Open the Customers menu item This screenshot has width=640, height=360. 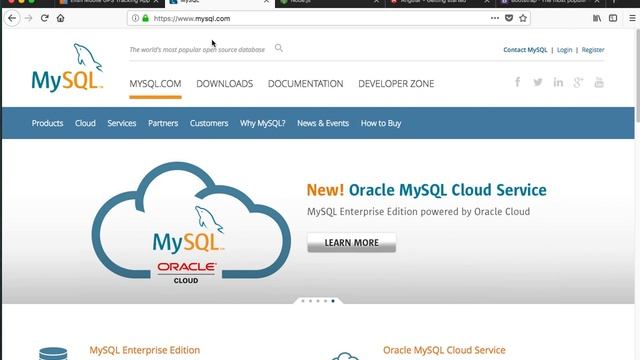tap(209, 123)
